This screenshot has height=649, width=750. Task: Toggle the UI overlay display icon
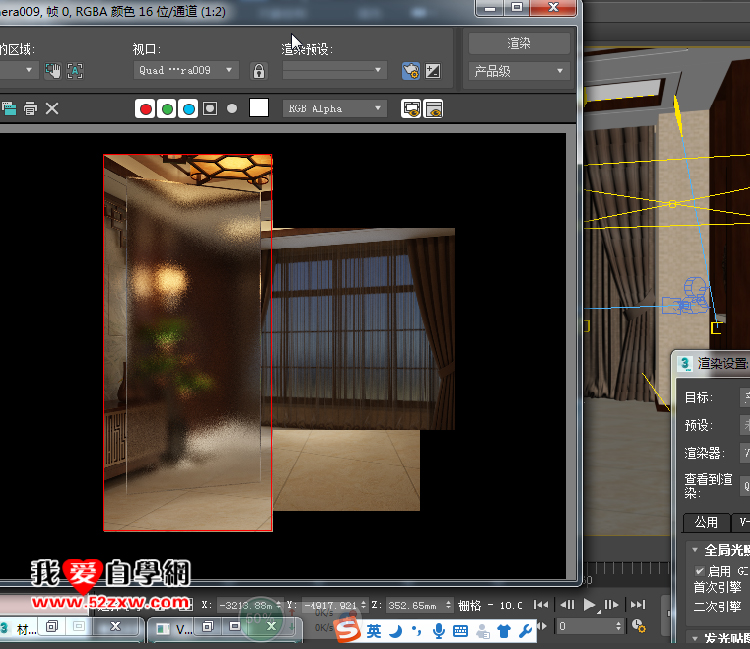pos(411,109)
